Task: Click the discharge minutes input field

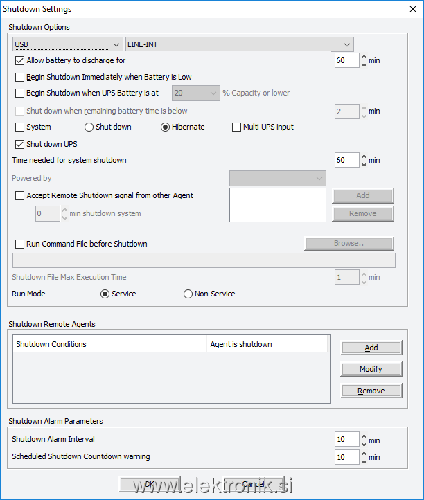Action: (x=347, y=60)
